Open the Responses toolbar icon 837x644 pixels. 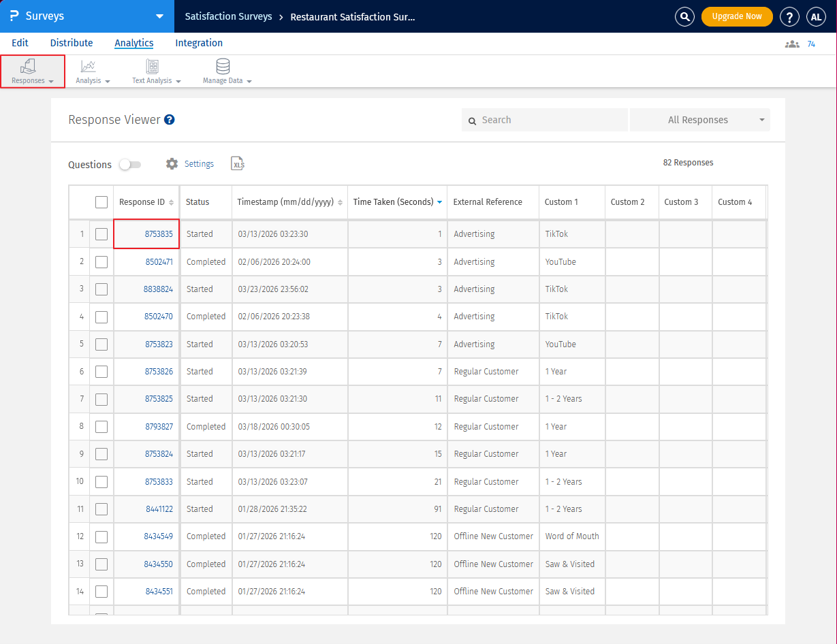29,67
